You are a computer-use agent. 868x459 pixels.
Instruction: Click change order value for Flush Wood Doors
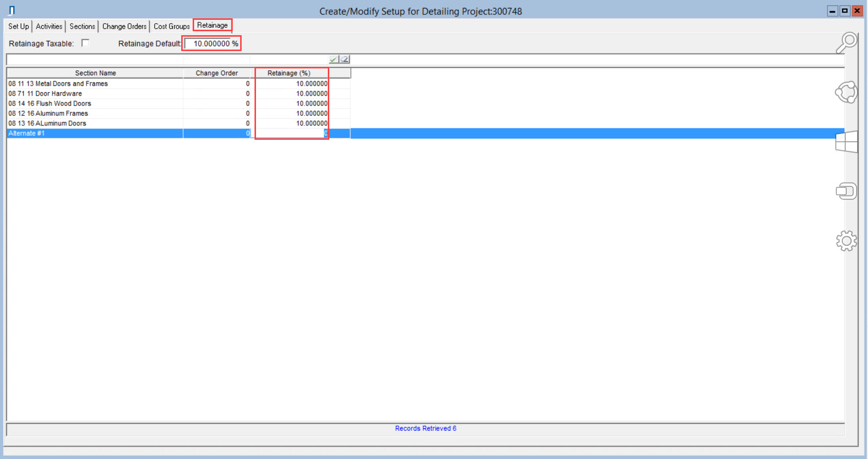[x=217, y=104]
